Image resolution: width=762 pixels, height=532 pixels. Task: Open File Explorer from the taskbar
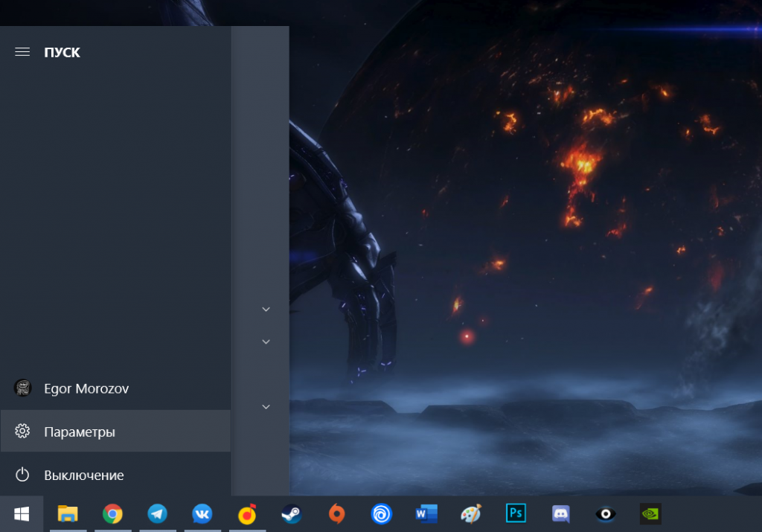pyautogui.click(x=68, y=513)
